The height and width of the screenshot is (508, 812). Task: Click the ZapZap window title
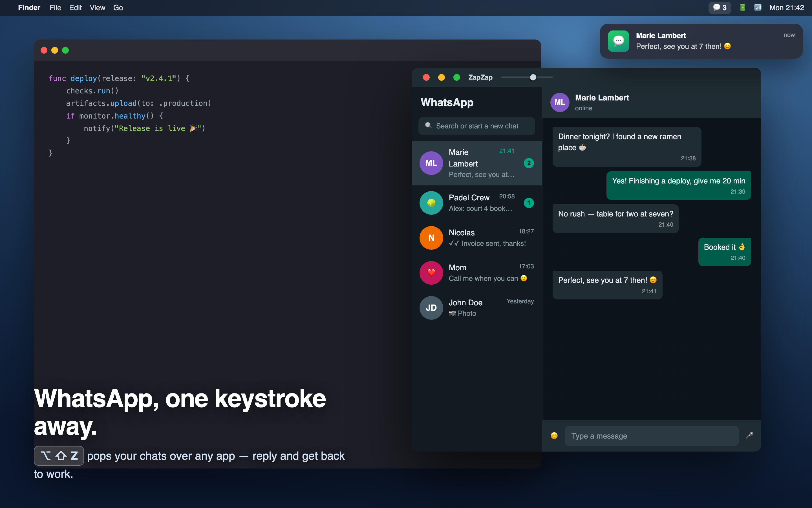tap(480, 77)
